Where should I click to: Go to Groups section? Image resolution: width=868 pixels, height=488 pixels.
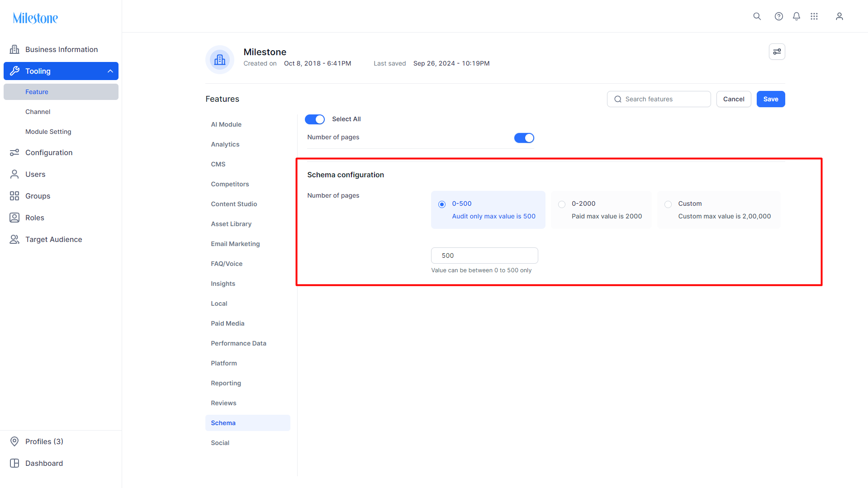tap(61, 196)
